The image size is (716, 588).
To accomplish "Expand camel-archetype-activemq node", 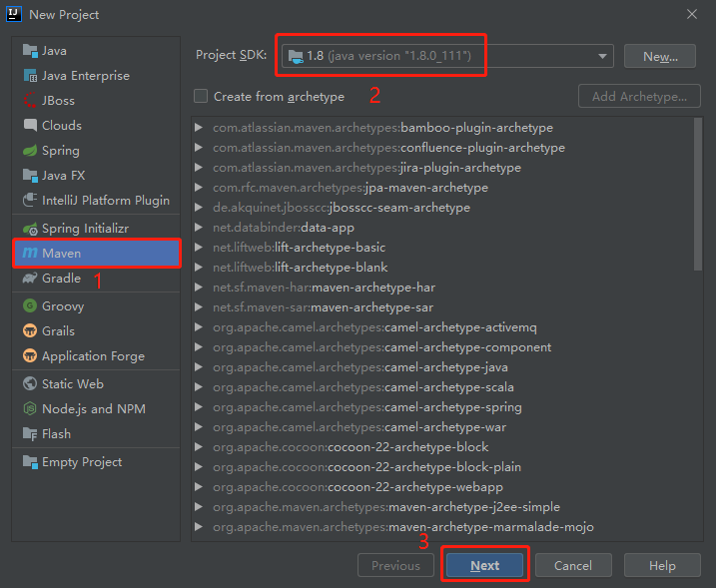I will pyautogui.click(x=199, y=327).
